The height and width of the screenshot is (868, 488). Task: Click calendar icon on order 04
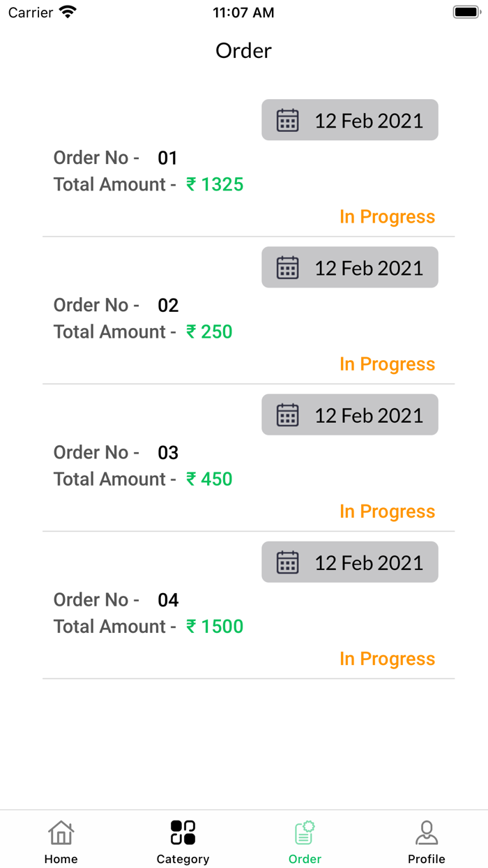pos(287,562)
